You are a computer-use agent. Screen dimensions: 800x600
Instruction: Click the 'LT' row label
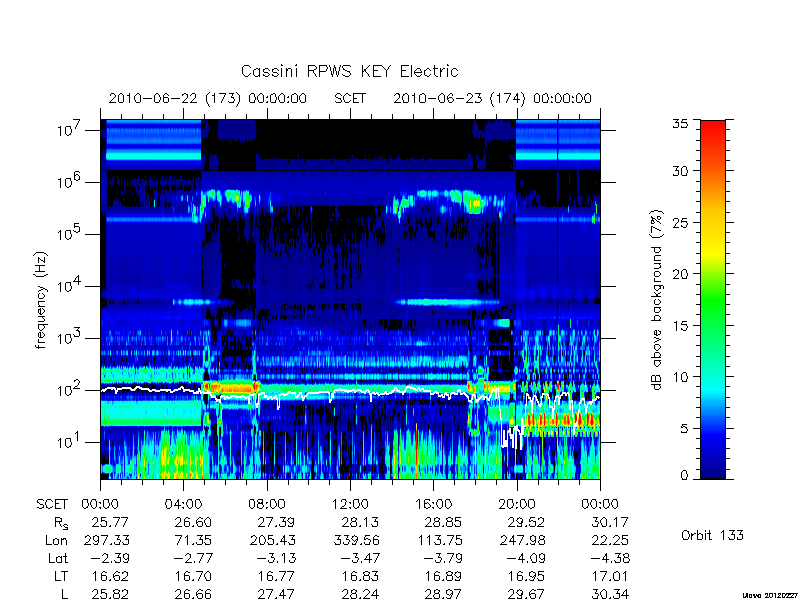pos(61,577)
